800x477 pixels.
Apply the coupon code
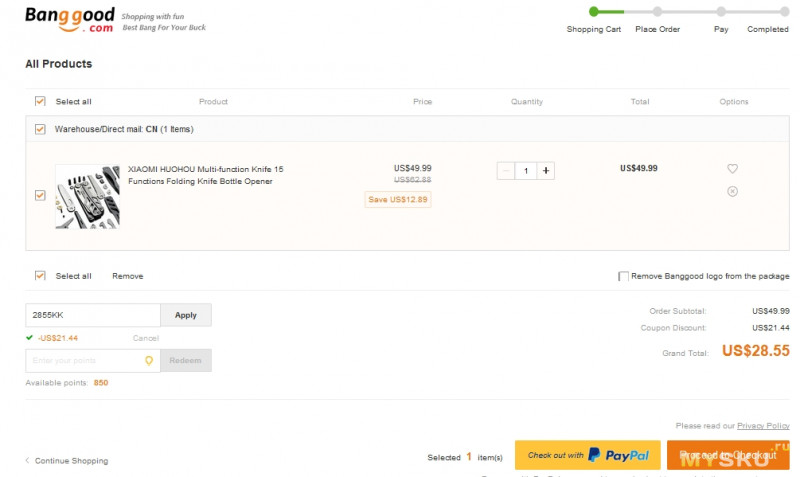coord(186,315)
